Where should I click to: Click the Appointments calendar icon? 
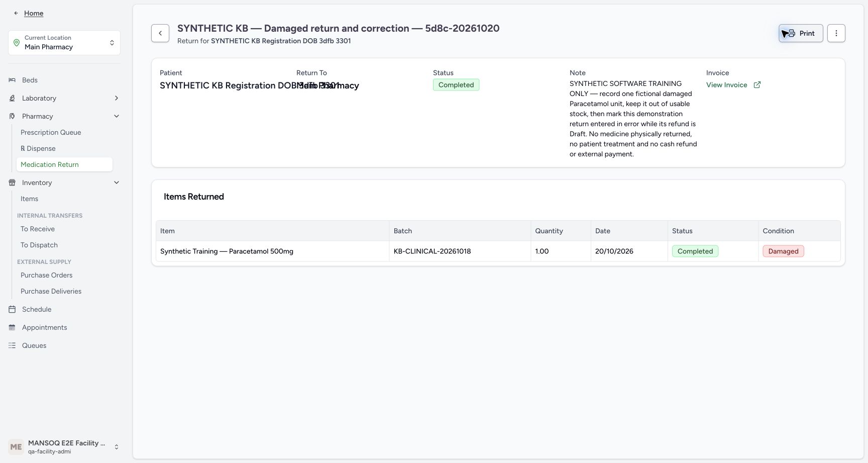click(x=12, y=327)
